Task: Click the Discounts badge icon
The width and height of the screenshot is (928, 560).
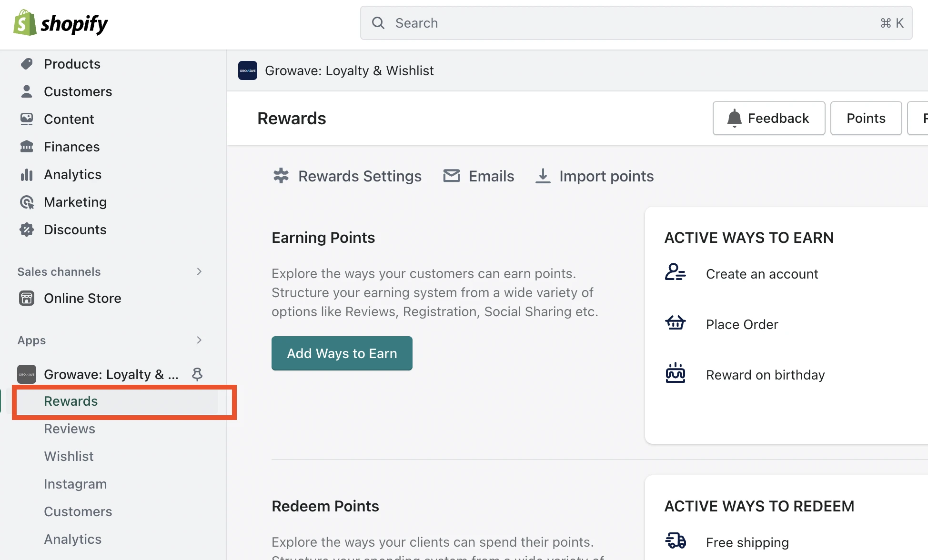Action: click(27, 230)
